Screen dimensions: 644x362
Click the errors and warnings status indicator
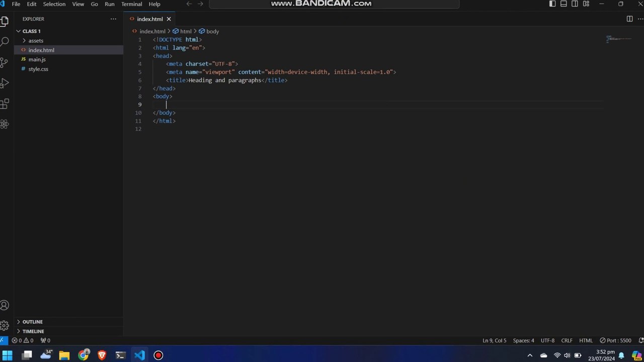click(23, 340)
